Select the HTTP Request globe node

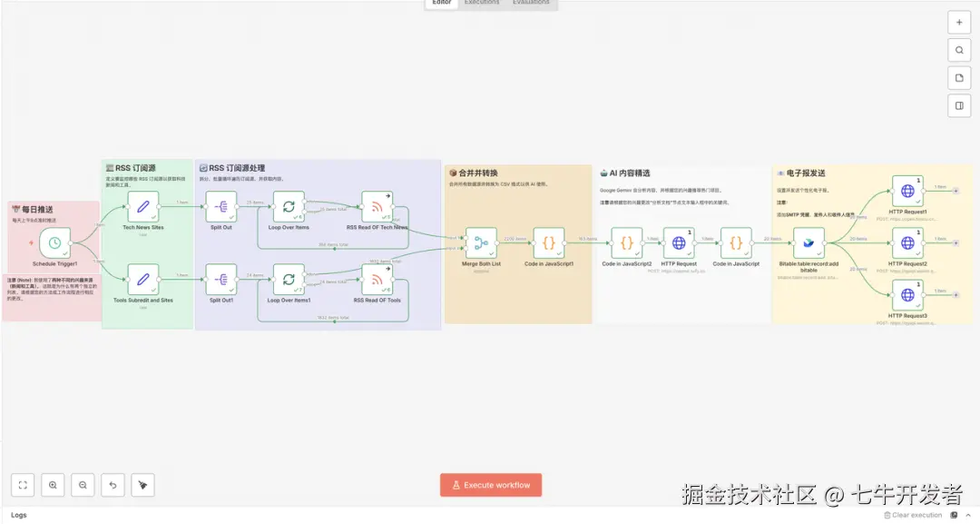(679, 242)
